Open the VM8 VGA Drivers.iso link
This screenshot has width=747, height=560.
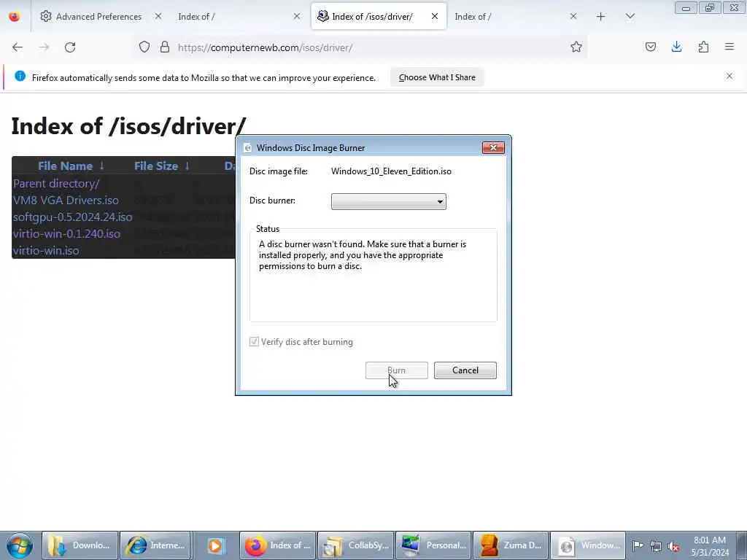[66, 201]
